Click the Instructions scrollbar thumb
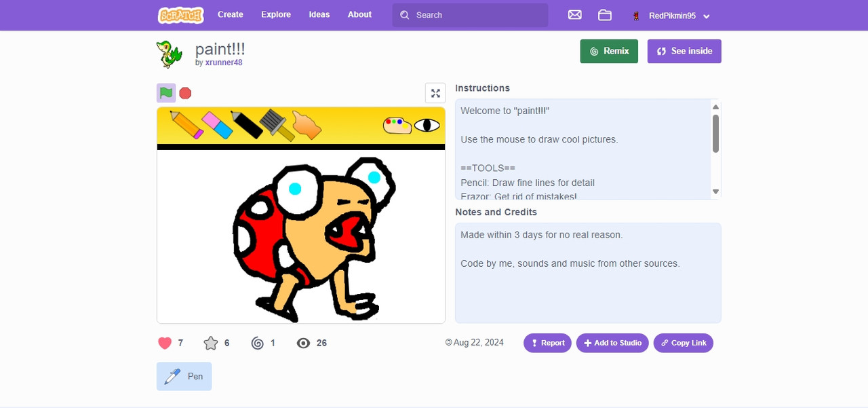This screenshot has height=408, width=868. tap(715, 133)
